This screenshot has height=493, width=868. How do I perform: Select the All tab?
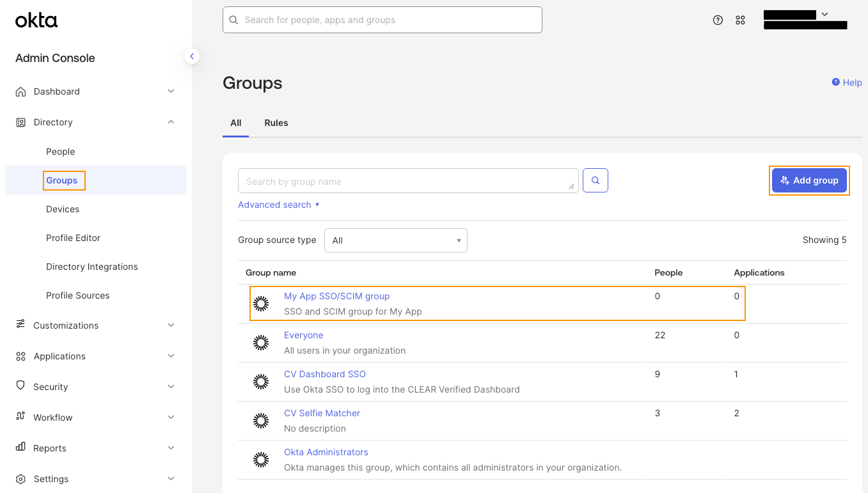[x=236, y=123]
